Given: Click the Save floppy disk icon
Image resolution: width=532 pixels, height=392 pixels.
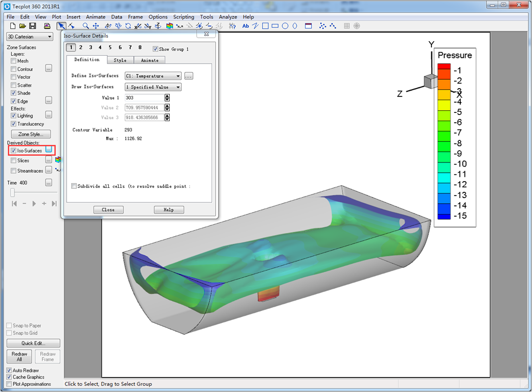Looking at the screenshot, I should pos(33,26).
